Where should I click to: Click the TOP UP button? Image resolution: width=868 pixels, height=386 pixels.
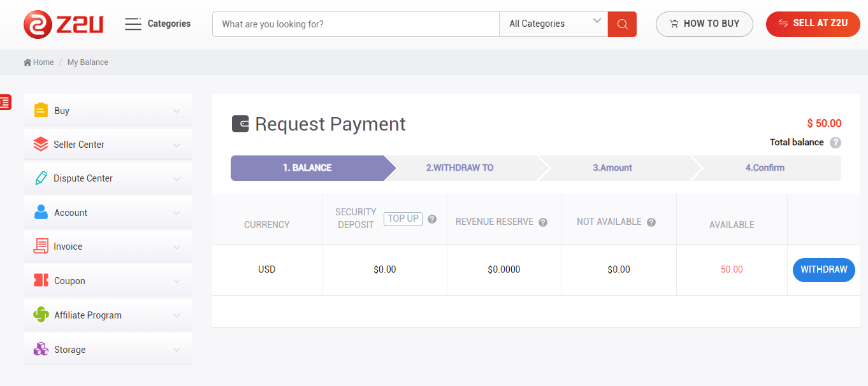tap(403, 218)
